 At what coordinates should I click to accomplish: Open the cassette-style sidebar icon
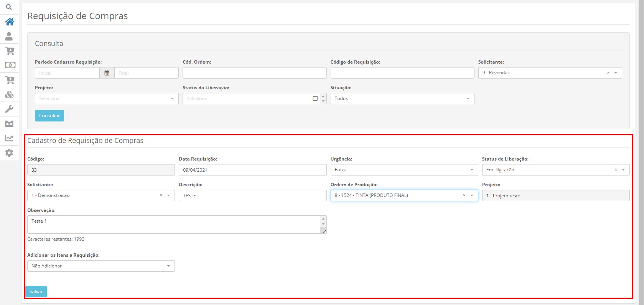pos(9,124)
